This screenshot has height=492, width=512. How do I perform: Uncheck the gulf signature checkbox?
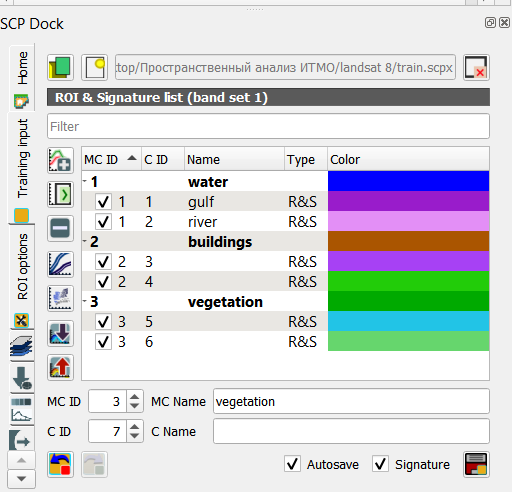(x=103, y=202)
